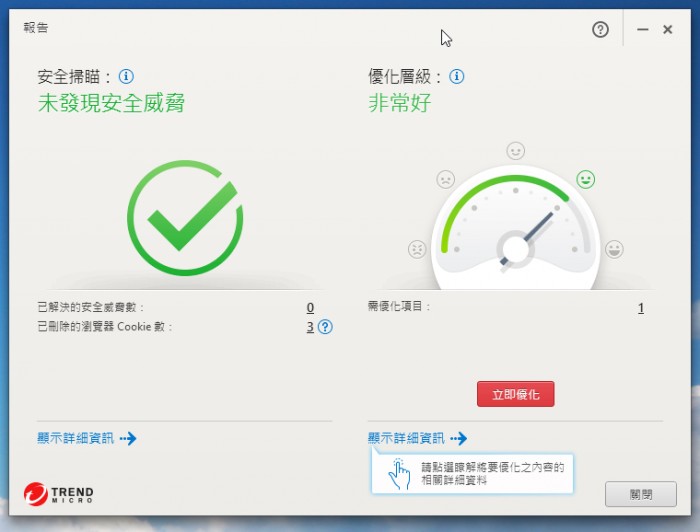
Task: Minimize the report window
Action: pyautogui.click(x=642, y=29)
